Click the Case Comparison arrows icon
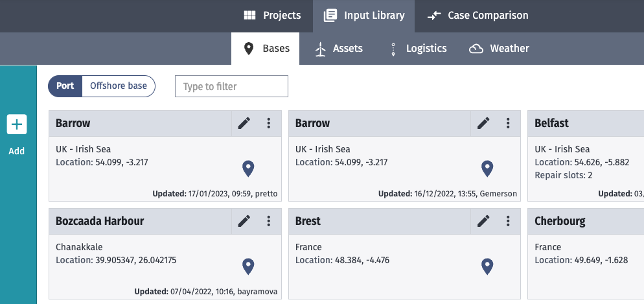 (x=433, y=16)
